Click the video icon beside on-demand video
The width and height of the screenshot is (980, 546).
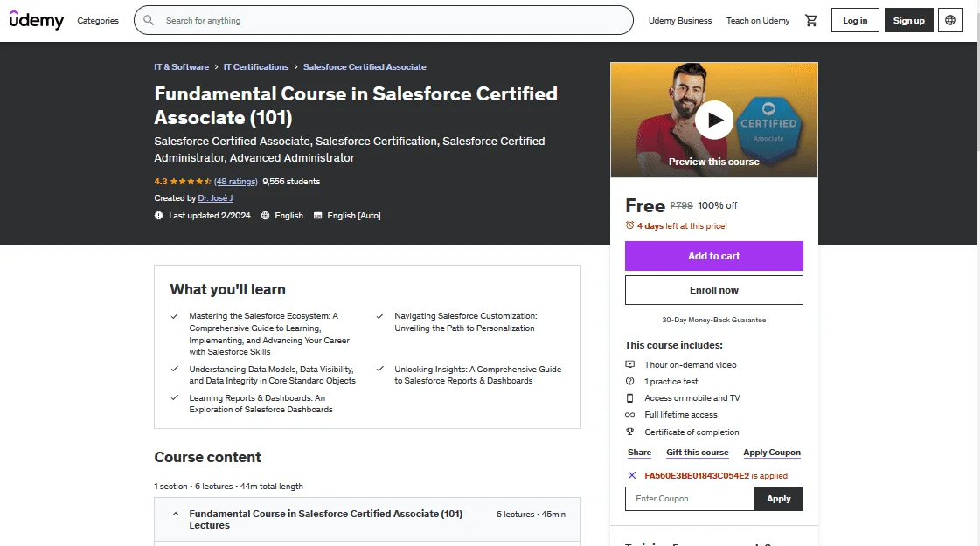(630, 364)
